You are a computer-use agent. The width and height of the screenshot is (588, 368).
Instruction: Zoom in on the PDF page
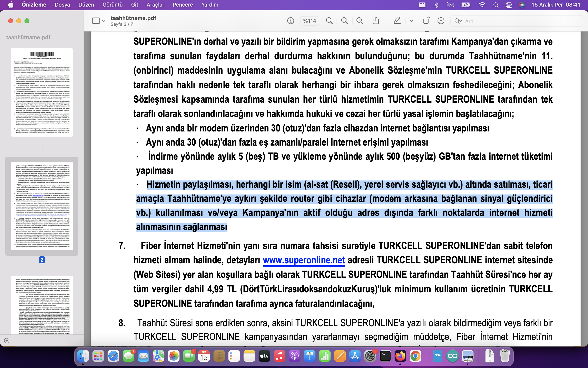coord(360,21)
